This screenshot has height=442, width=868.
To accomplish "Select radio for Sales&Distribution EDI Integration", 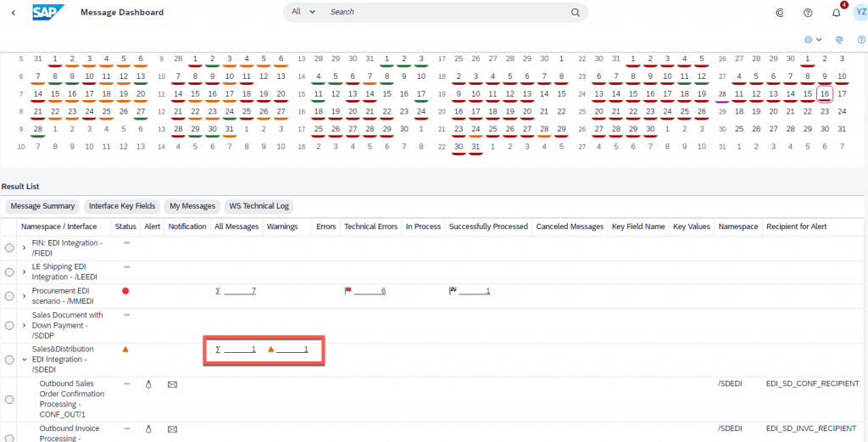I will click(9, 360).
